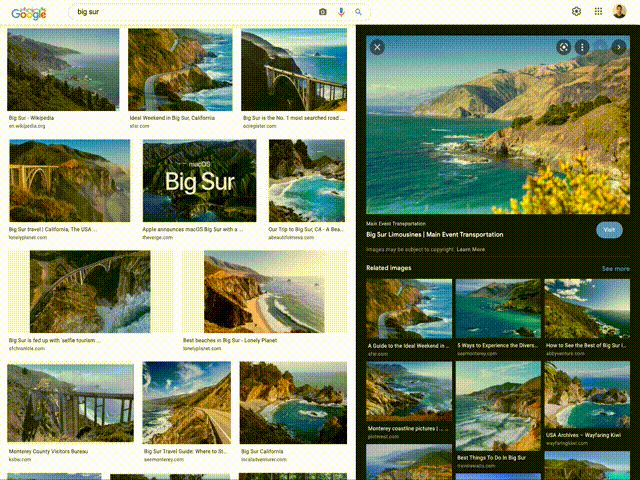This screenshot has height=480, width=640.
Task: Open Lonely Planet Big Sur travel image
Action: 70,181
